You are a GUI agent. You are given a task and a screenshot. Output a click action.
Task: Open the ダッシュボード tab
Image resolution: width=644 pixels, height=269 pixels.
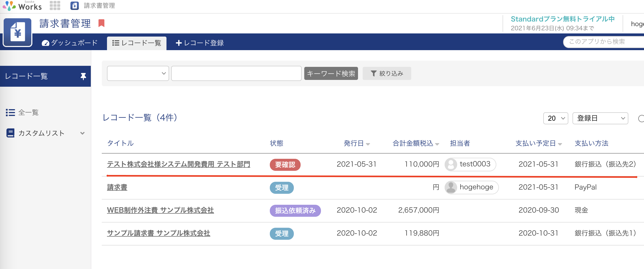(x=70, y=43)
